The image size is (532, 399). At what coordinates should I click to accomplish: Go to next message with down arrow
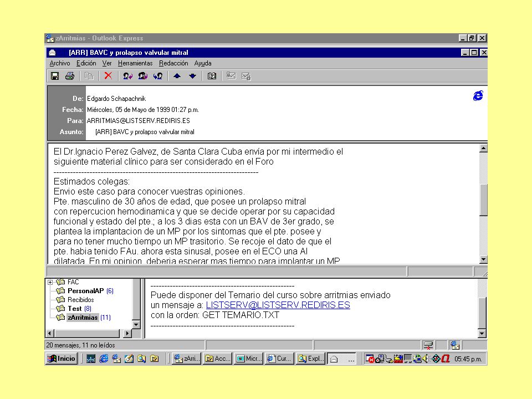point(192,76)
